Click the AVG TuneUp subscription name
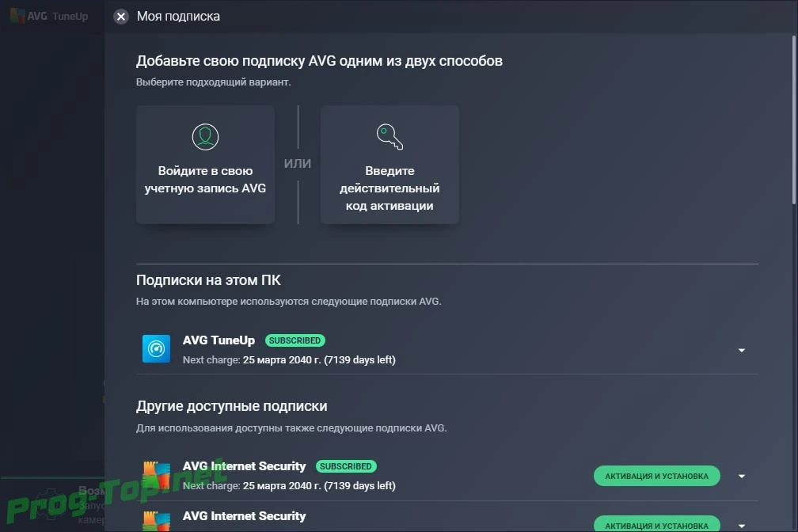This screenshot has height=532, width=798. pyautogui.click(x=218, y=340)
